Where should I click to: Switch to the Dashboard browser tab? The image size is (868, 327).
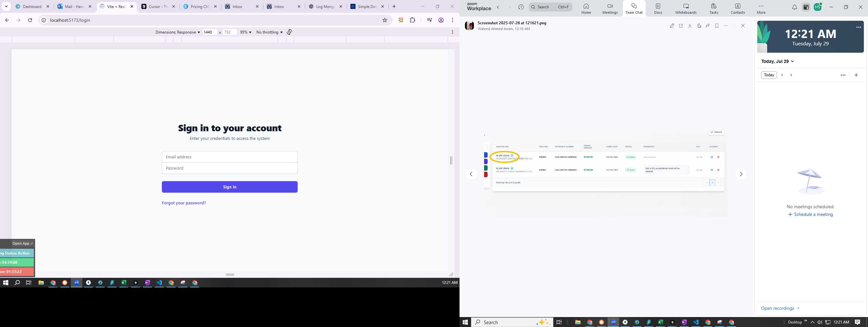point(32,6)
